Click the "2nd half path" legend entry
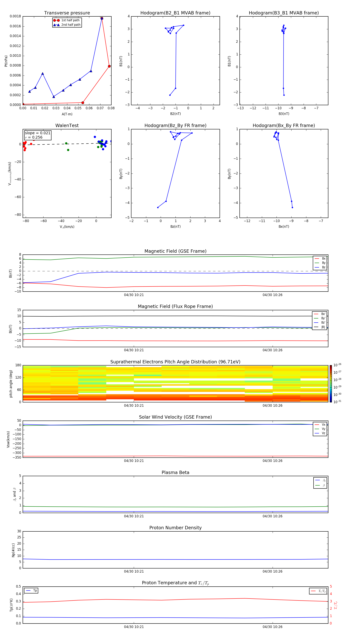This screenshot has width=351, height=644. [x=67, y=25]
